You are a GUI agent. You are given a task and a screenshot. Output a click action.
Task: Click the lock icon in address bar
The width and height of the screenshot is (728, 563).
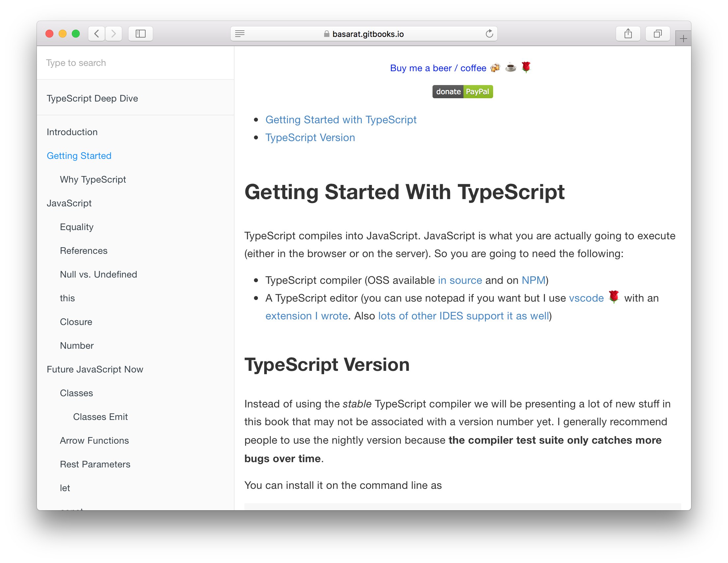click(x=327, y=34)
